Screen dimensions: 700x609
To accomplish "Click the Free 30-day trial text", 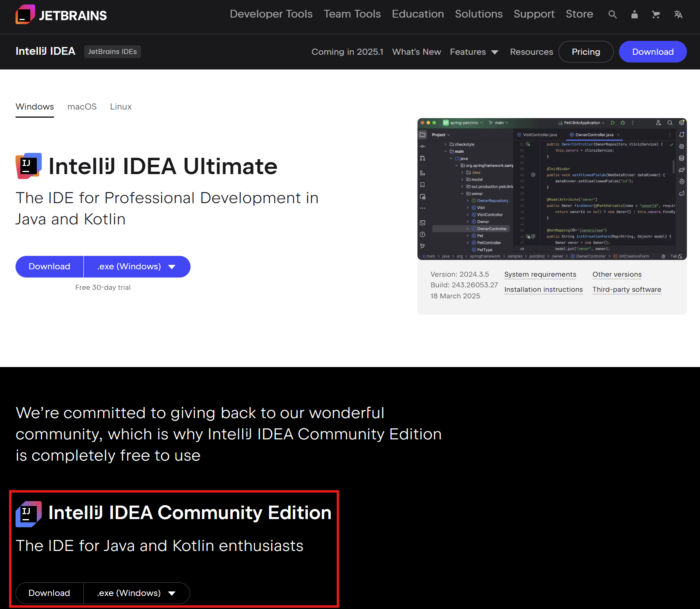I will click(x=103, y=287).
